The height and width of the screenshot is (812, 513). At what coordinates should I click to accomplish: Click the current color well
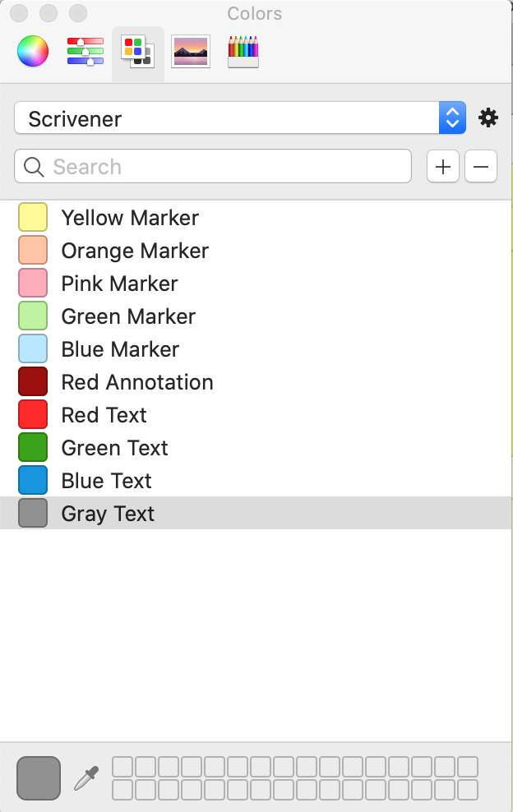(x=37, y=777)
